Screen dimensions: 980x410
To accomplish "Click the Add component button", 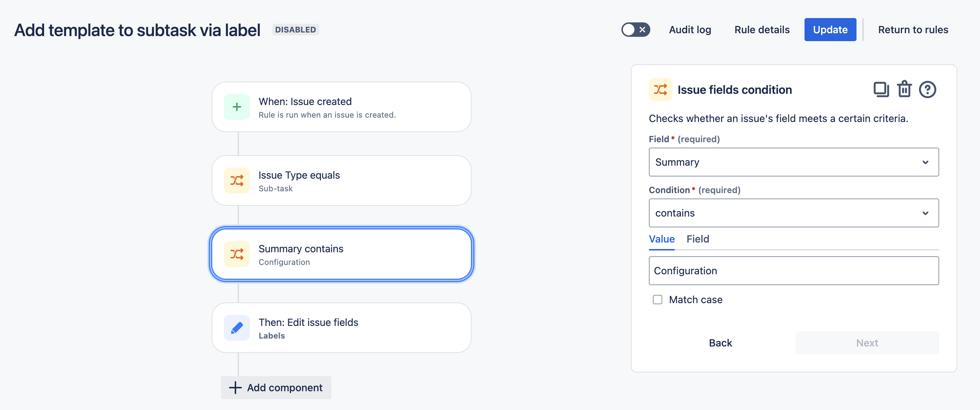I will pyautogui.click(x=276, y=388).
